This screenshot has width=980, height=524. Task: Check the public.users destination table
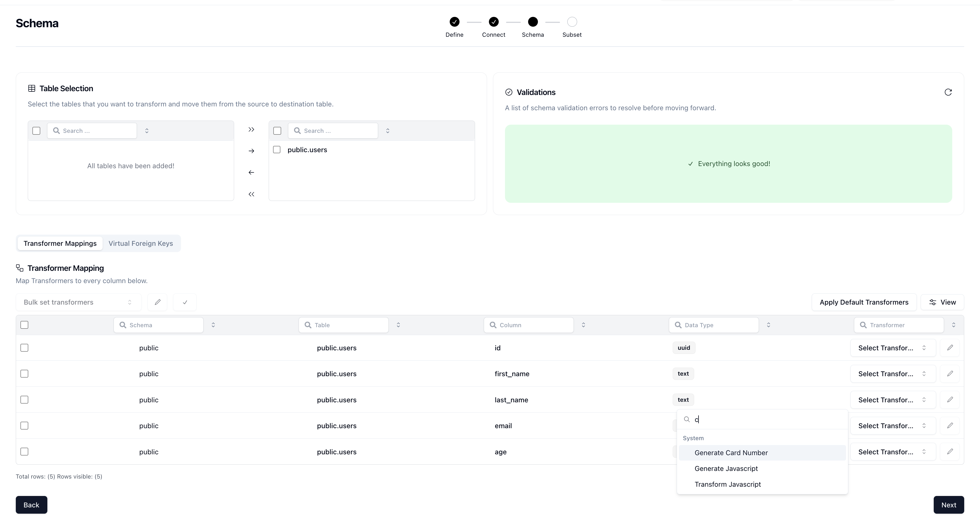coord(277,150)
